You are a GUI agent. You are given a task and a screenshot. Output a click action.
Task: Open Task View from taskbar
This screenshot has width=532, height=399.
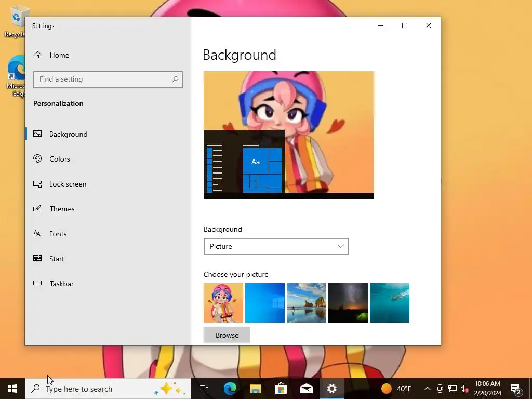point(204,389)
